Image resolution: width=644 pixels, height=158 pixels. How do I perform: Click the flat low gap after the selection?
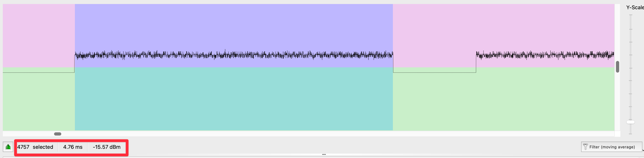[x=435, y=72]
